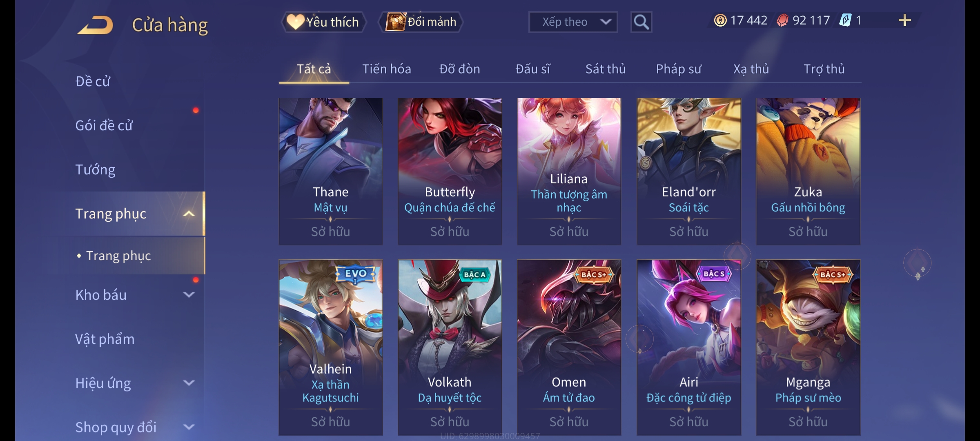Collapse the Trang phục sidebar section
Image resolution: width=980 pixels, height=441 pixels.
tap(189, 214)
